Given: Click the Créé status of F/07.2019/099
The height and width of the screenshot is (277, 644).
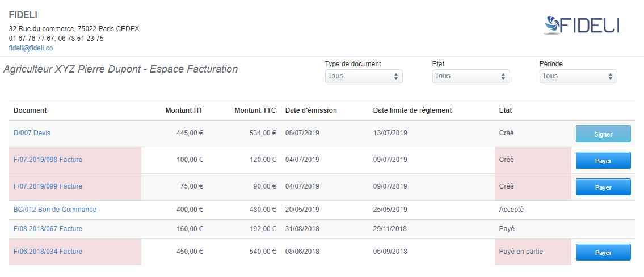Looking at the screenshot, I should [x=506, y=186].
